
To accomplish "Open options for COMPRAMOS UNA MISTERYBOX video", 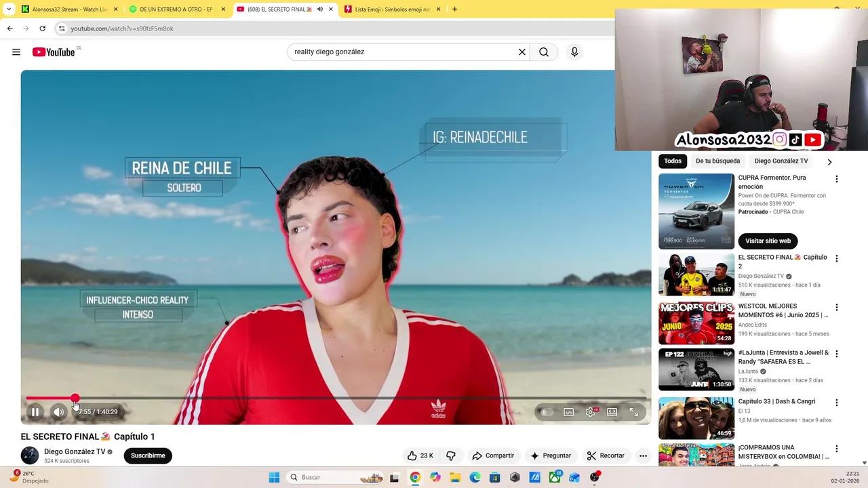I will 836,449.
